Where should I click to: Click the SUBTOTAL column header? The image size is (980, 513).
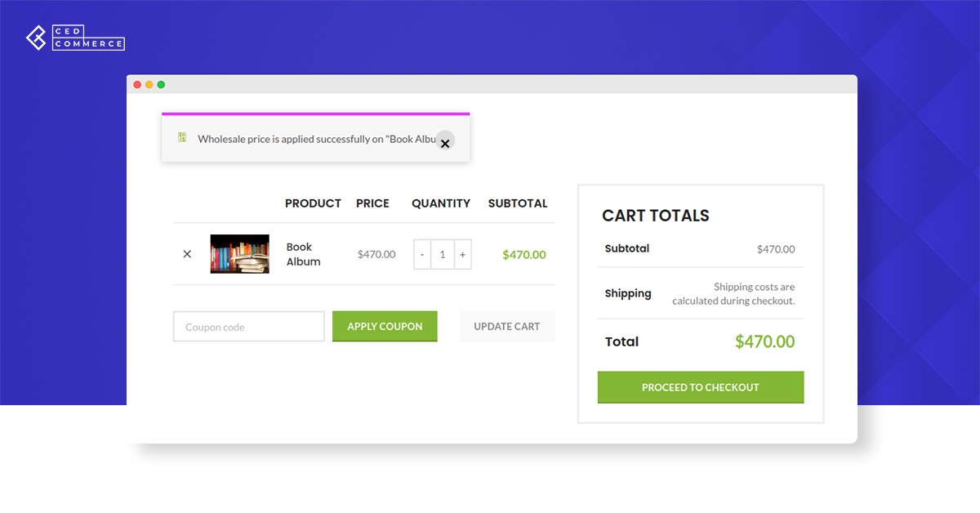pos(518,203)
